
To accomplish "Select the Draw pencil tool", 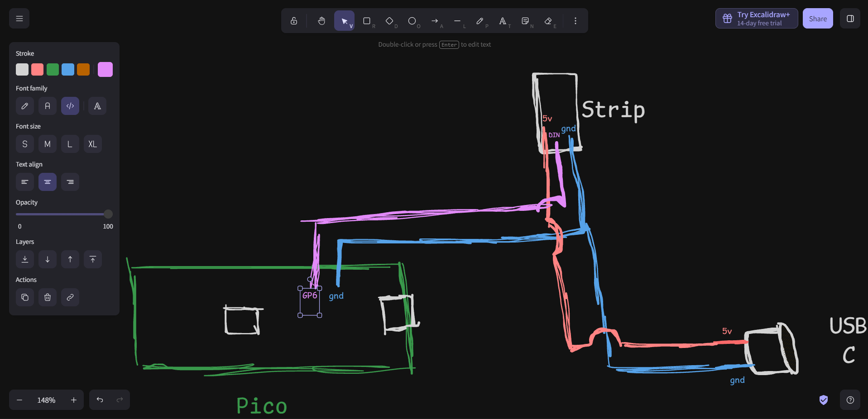I will tap(480, 21).
